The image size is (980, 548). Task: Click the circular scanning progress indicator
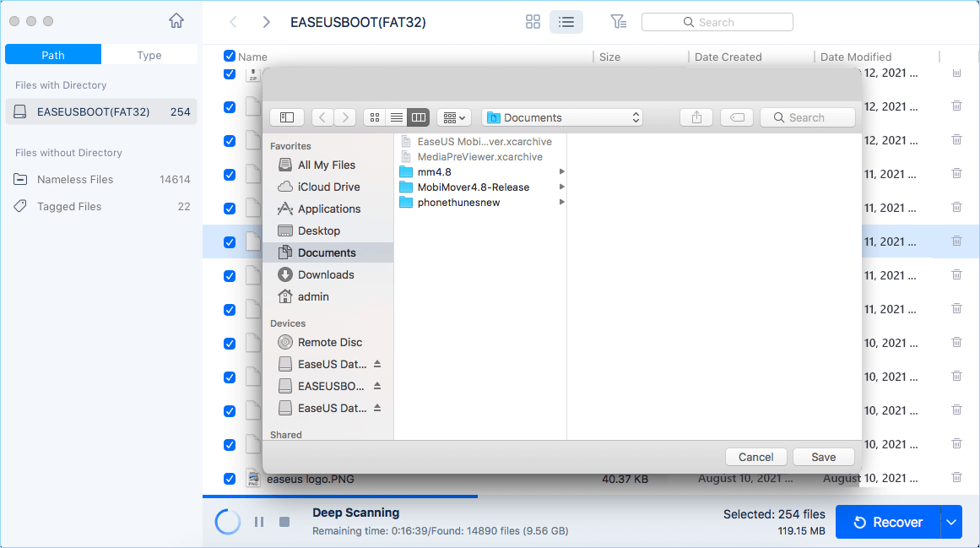click(x=227, y=521)
